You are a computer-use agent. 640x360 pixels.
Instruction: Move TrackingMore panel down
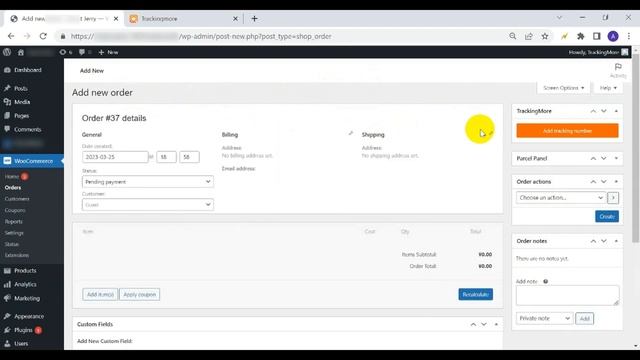point(604,111)
